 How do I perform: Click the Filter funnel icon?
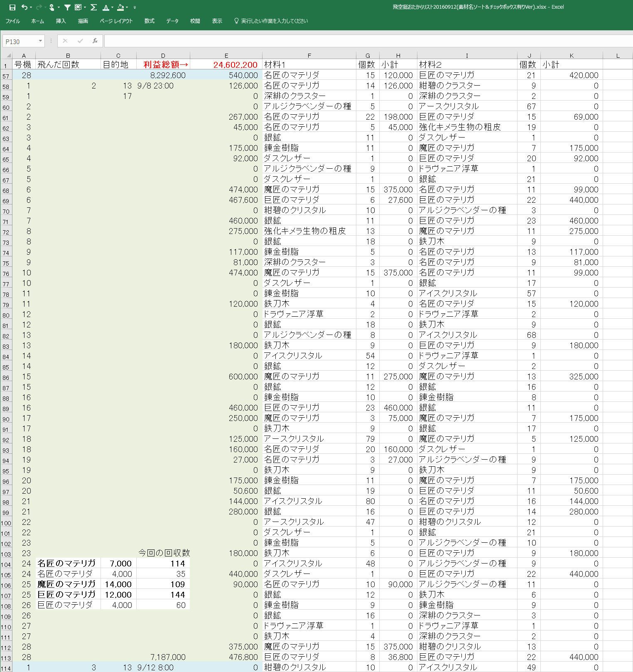click(x=67, y=7)
